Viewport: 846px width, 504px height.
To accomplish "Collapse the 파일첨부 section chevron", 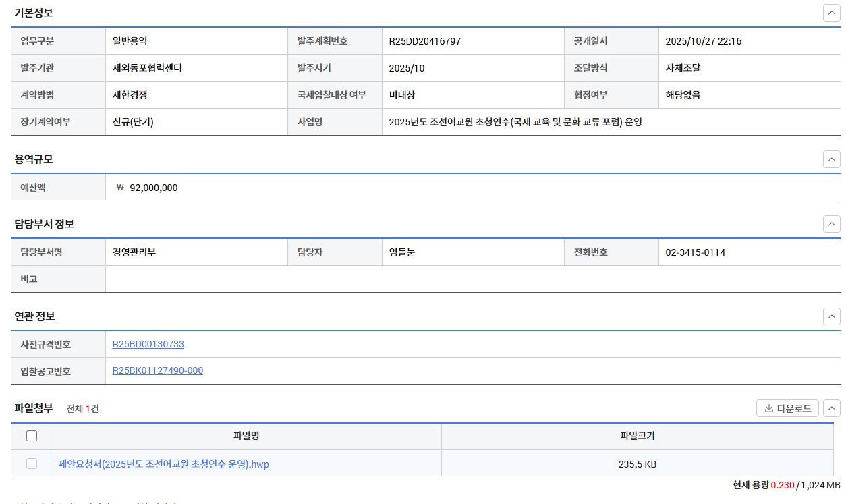I will pyautogui.click(x=831, y=408).
